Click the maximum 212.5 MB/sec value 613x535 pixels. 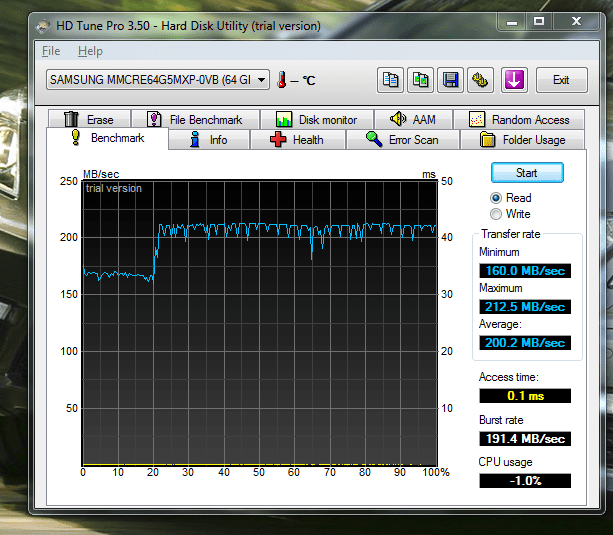click(x=525, y=307)
